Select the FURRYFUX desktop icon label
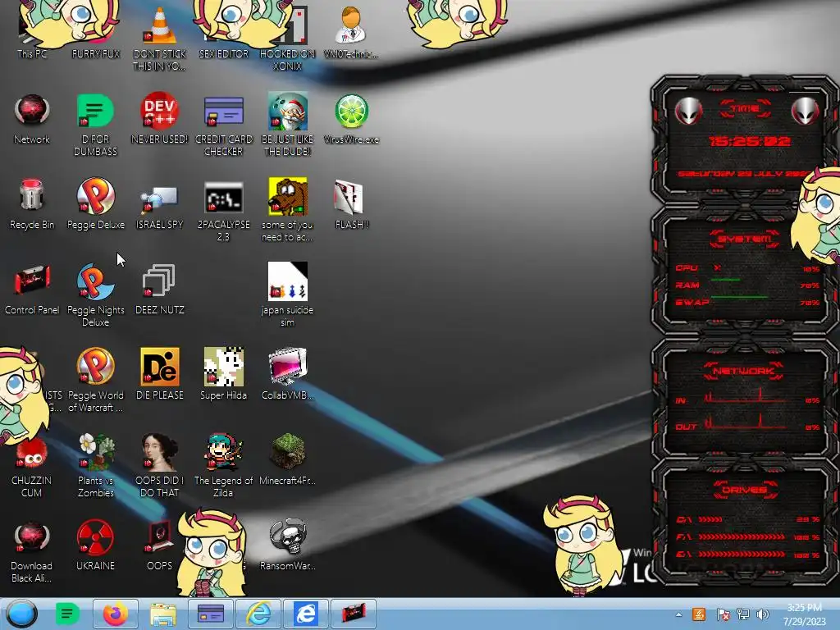This screenshot has width=840, height=630. [x=95, y=53]
